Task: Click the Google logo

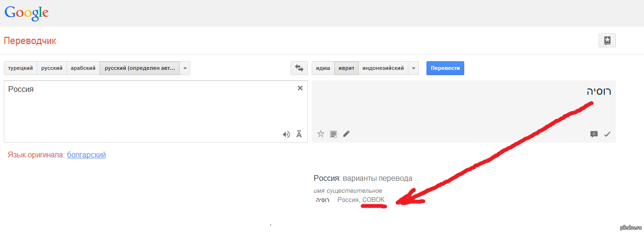Action: point(27,13)
